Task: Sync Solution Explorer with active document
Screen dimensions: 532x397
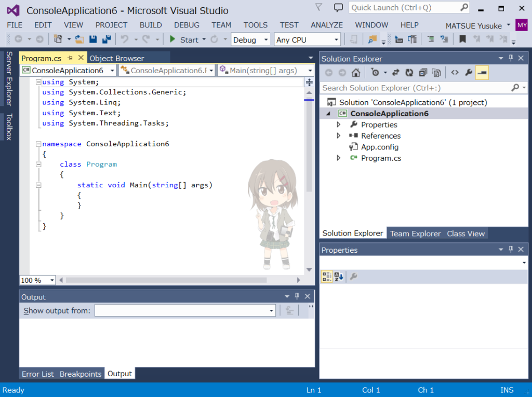Action: coord(395,72)
